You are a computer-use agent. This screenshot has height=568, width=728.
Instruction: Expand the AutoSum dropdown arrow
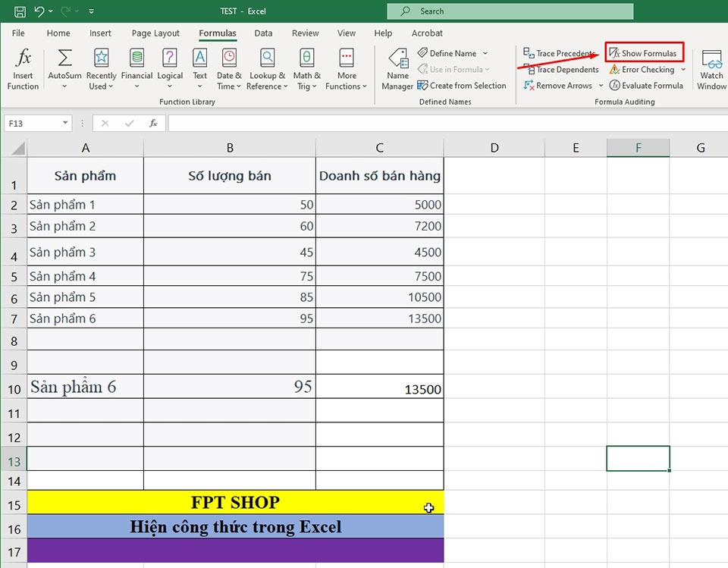point(64,86)
